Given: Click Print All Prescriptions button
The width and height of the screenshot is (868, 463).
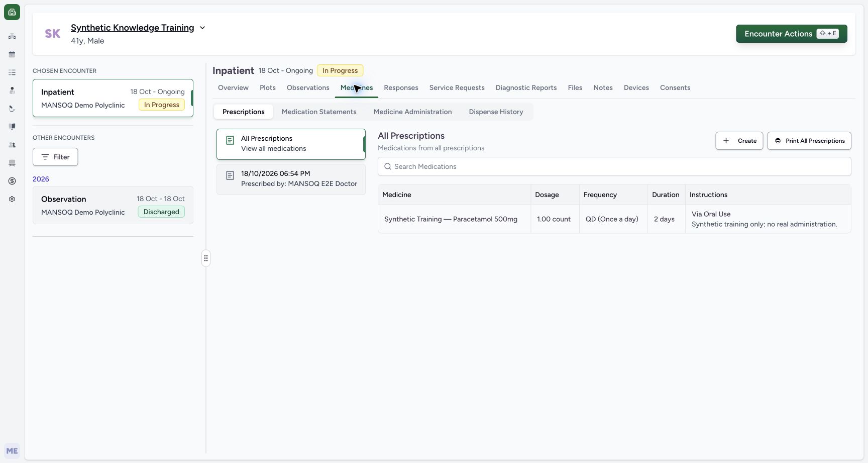Looking at the screenshot, I should (809, 141).
